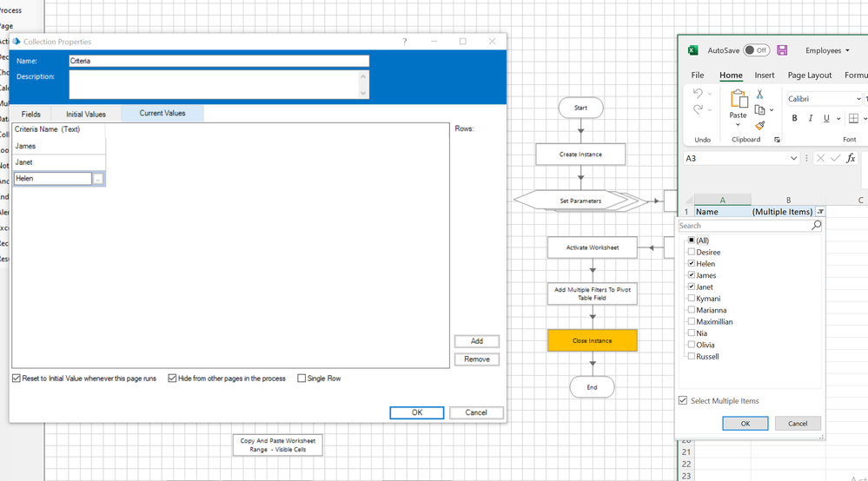Open the Calibri font dropdown

(x=858, y=99)
